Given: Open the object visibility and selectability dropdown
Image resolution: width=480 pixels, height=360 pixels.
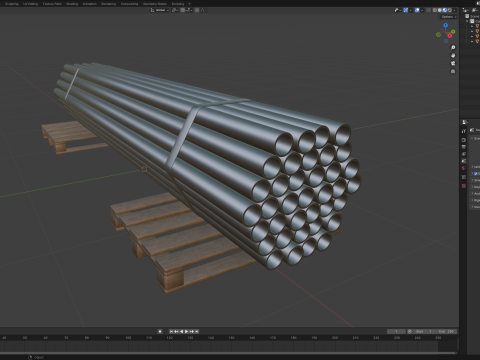Looking at the screenshot, I should click(x=397, y=10).
